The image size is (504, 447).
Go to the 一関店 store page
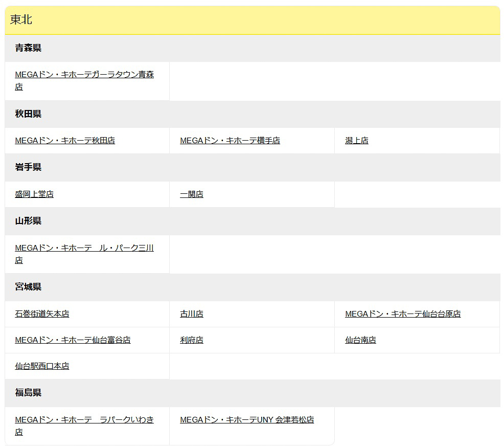pyautogui.click(x=192, y=194)
